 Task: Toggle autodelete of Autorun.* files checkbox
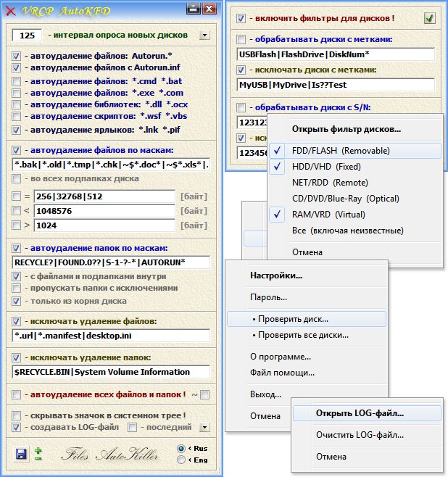(17, 56)
